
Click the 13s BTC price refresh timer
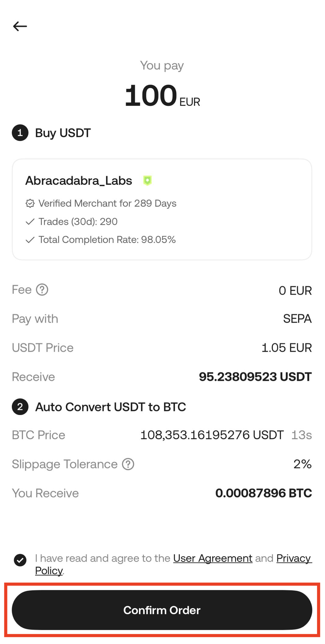(301, 435)
